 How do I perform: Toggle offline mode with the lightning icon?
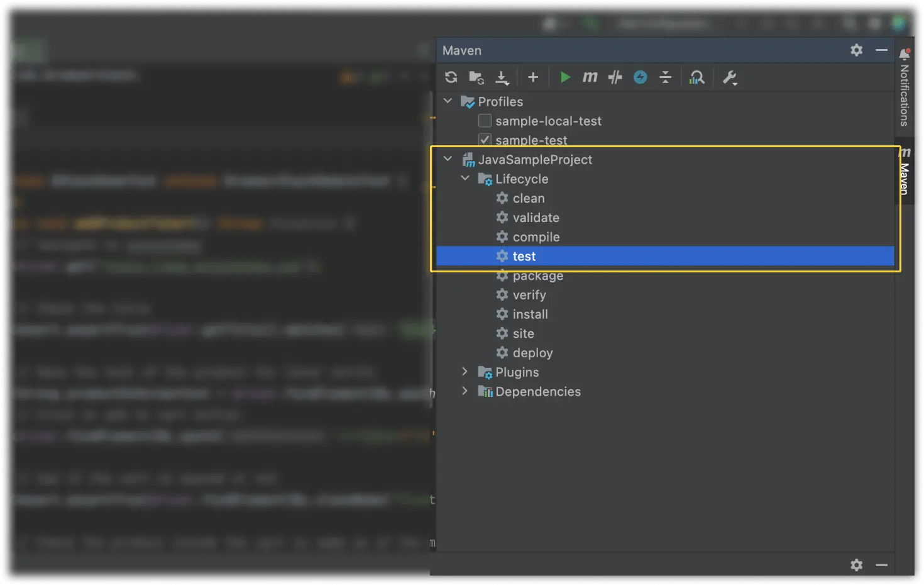click(x=640, y=77)
